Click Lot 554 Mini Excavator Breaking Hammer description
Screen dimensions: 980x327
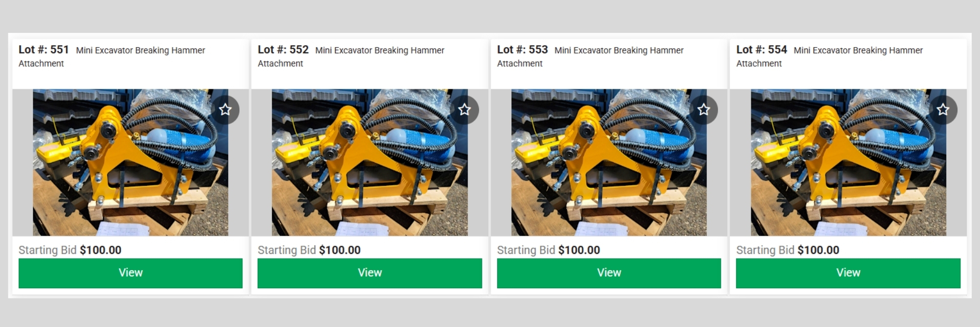pyautogui.click(x=830, y=57)
